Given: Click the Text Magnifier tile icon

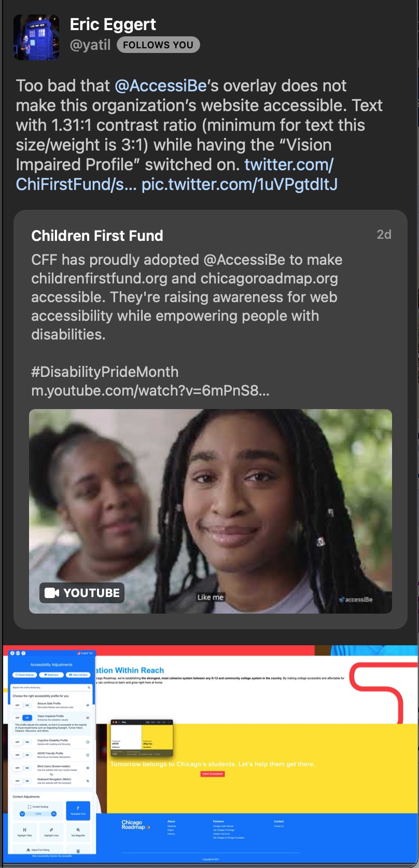Looking at the screenshot, I should click(78, 830).
